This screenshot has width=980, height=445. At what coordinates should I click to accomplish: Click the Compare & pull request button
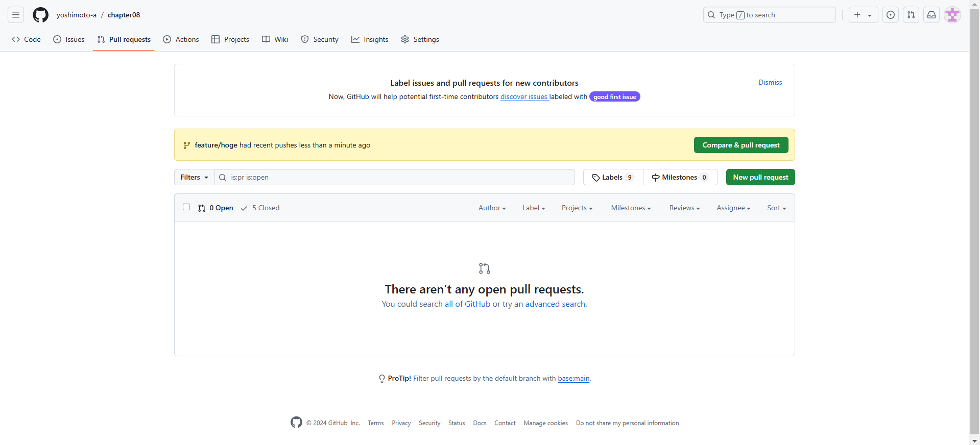coord(740,145)
